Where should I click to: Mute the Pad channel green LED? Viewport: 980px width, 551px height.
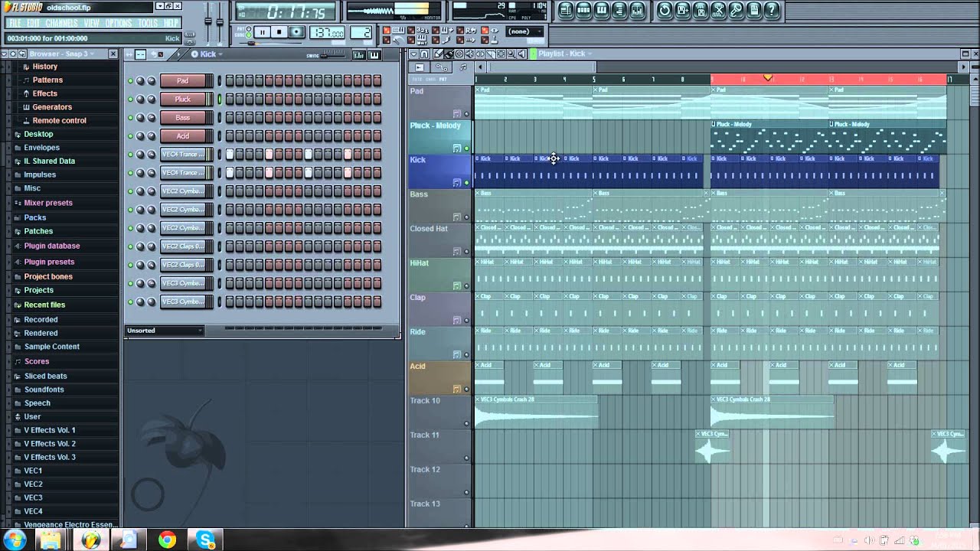[130, 80]
